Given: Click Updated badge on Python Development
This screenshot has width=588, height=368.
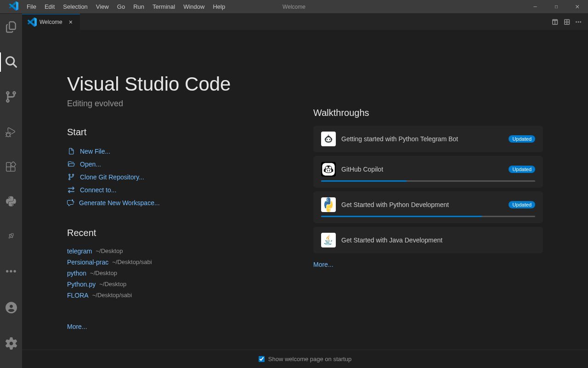Looking at the screenshot, I should tap(522, 205).
